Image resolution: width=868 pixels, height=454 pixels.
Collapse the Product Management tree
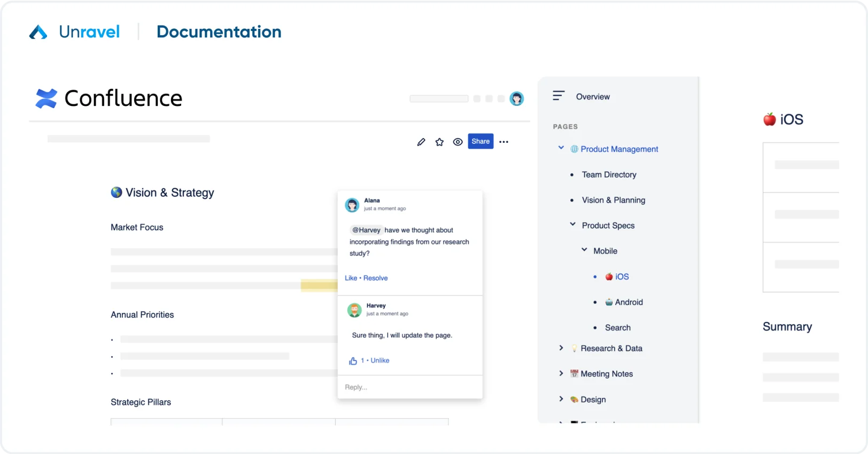pyautogui.click(x=561, y=148)
